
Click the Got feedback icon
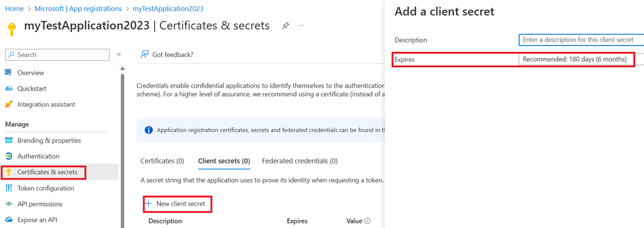coord(144,54)
